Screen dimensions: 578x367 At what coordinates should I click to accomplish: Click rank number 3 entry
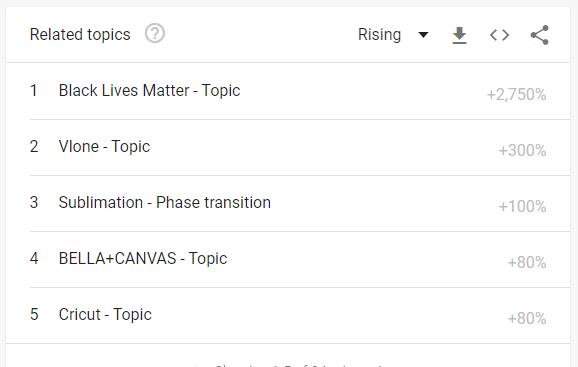34,203
